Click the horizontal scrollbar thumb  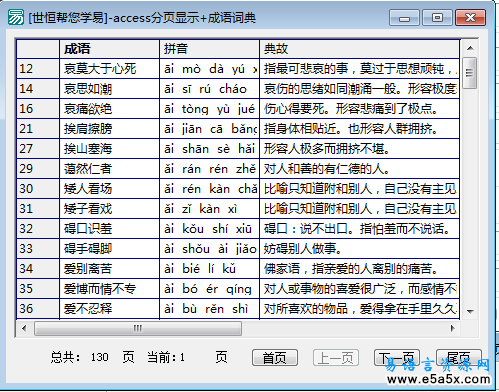click(138, 329)
